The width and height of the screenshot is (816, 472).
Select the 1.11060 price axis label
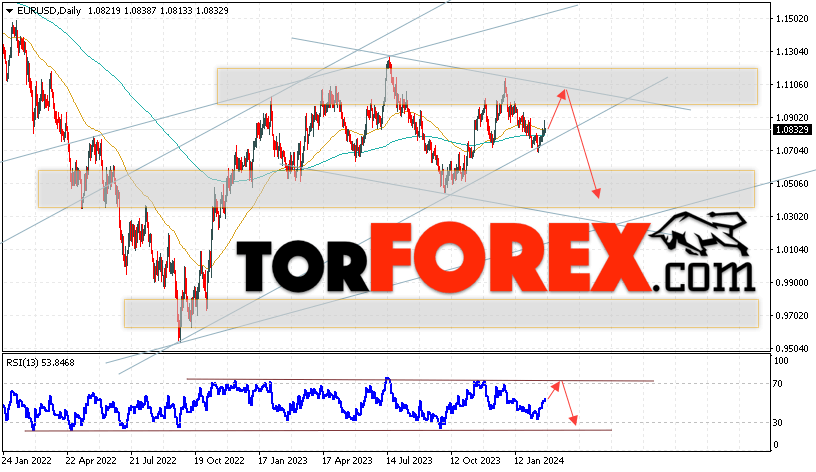[792, 84]
